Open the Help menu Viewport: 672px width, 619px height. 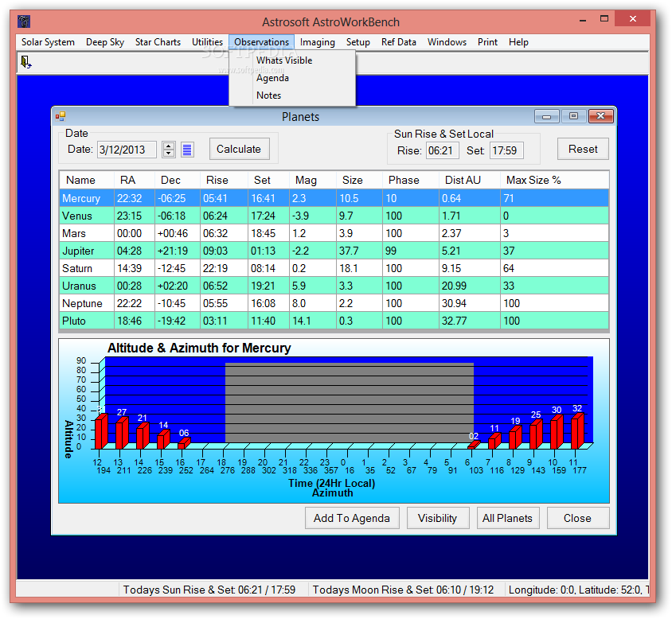point(518,42)
